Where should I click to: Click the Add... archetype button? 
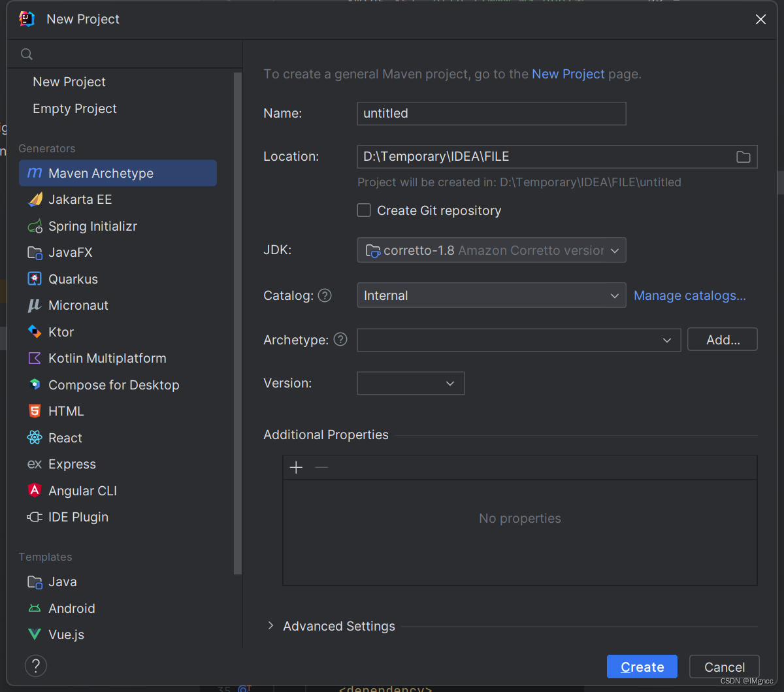[x=723, y=340]
